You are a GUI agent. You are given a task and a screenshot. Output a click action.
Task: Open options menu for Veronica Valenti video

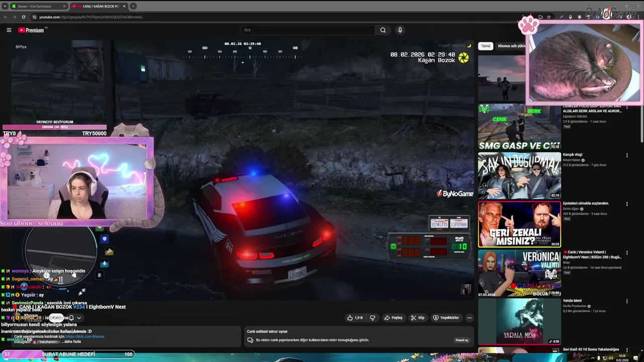[627, 253]
